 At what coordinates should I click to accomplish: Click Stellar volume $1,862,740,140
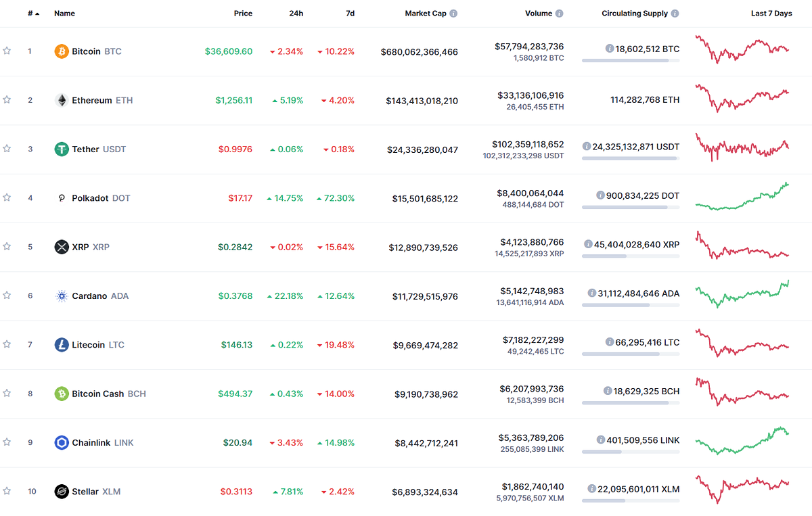point(533,486)
